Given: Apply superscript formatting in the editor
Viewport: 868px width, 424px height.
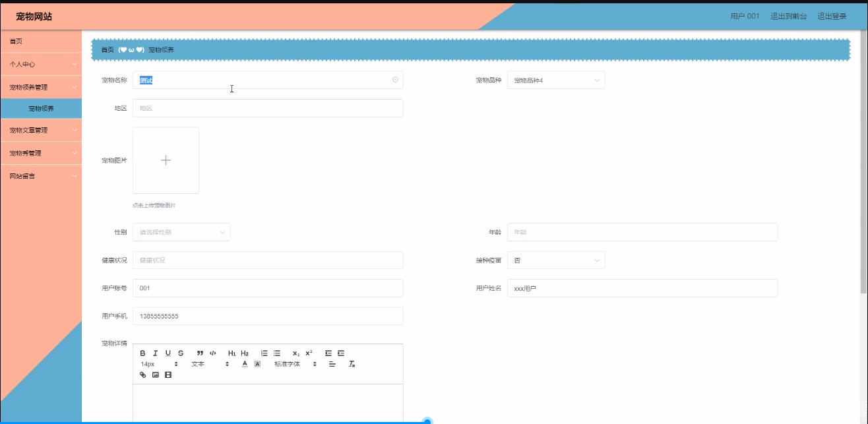Looking at the screenshot, I should point(308,353).
